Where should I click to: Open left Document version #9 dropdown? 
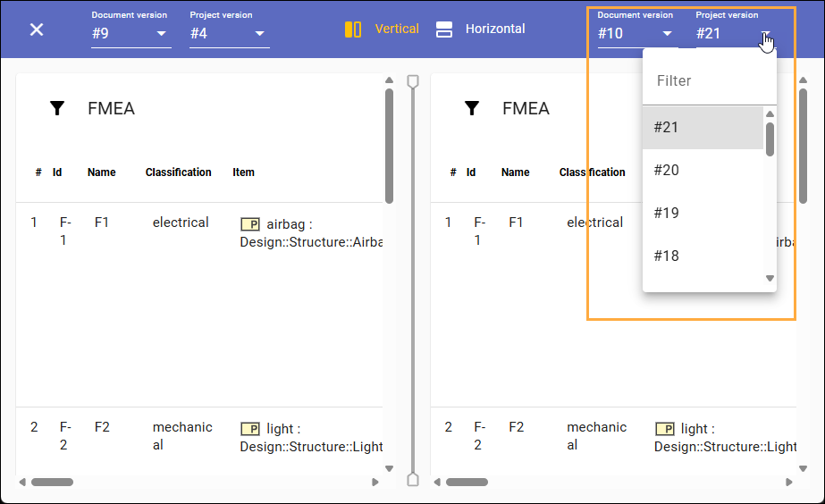pyautogui.click(x=130, y=34)
